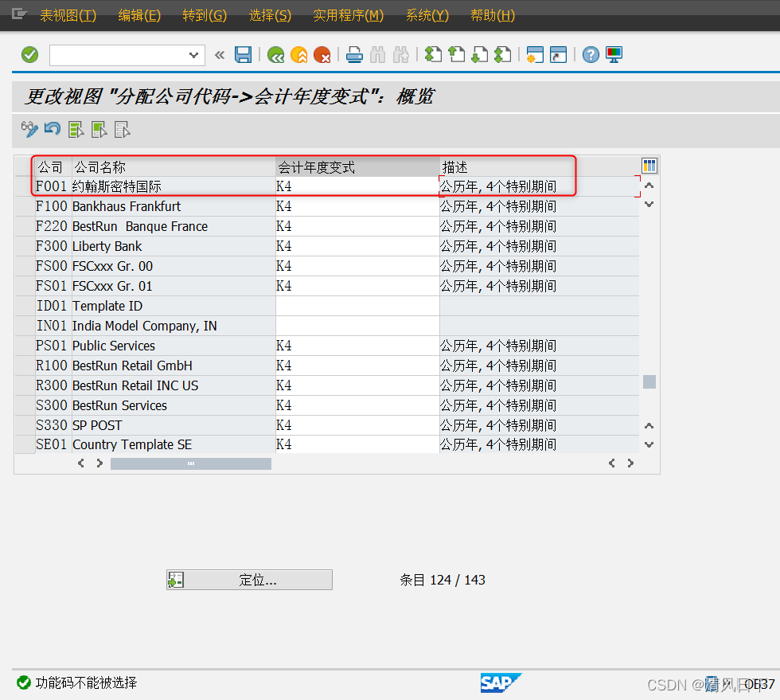
Task: Open the 系统(Y) menu
Action: pos(427,15)
